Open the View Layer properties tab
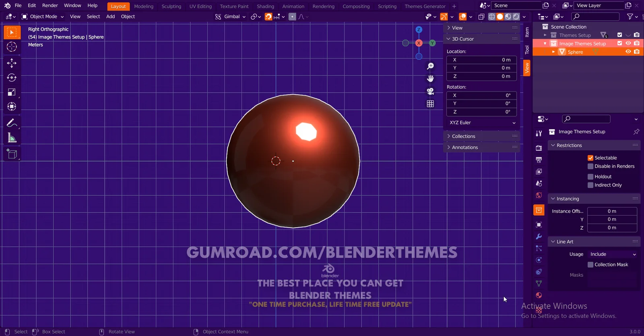The width and height of the screenshot is (644, 336). [x=539, y=172]
